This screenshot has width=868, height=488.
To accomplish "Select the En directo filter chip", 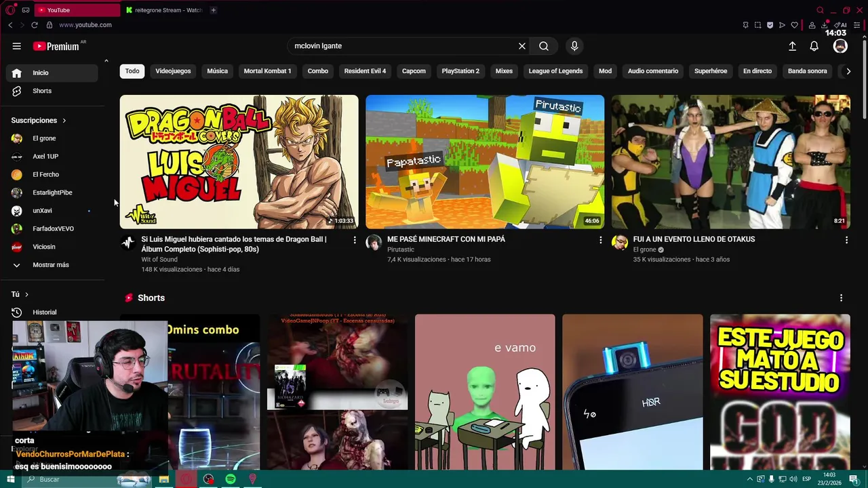I will pyautogui.click(x=757, y=71).
